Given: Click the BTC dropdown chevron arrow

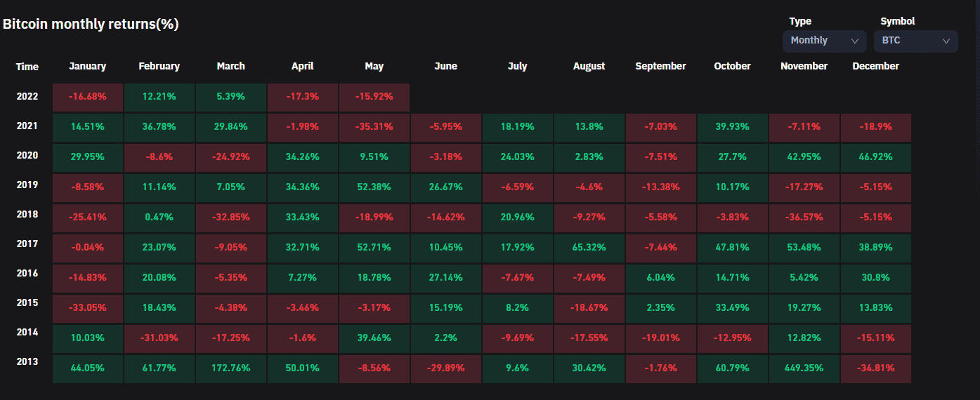Looking at the screenshot, I should coord(946,41).
